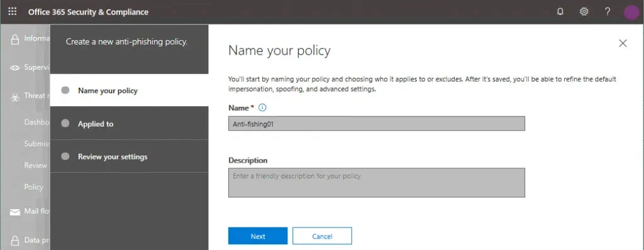Open the app launcher waffle icon

click(13, 12)
